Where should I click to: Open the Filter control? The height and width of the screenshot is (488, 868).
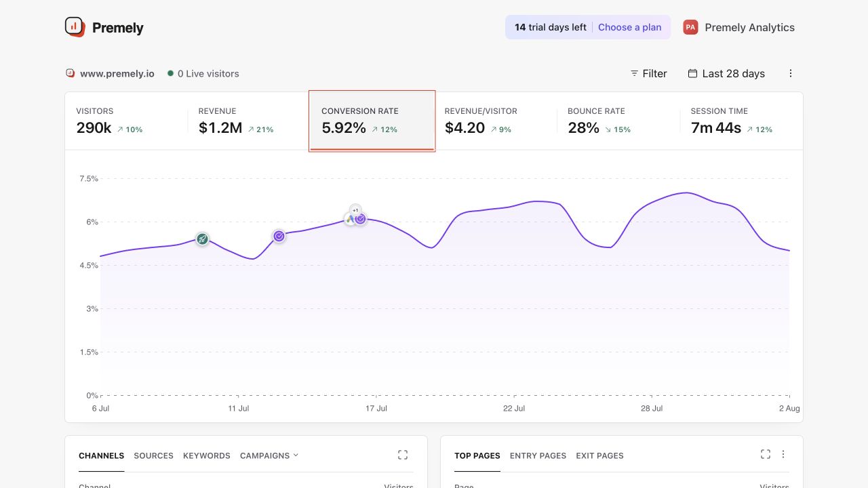click(x=648, y=73)
